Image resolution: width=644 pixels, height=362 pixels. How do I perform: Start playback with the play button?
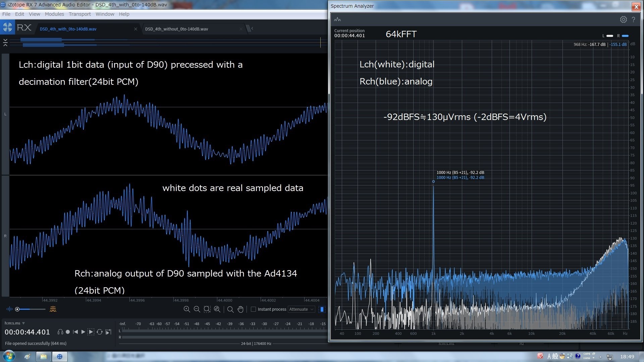[83, 332]
